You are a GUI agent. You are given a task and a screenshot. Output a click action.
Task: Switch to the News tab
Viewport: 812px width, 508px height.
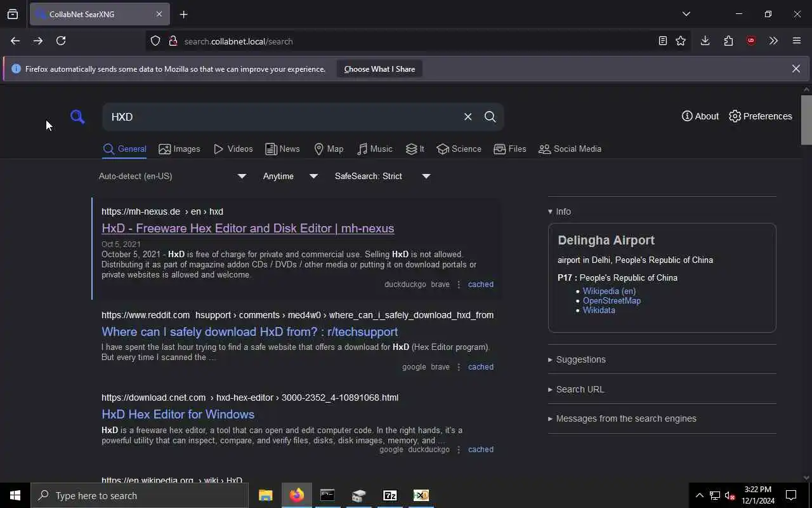pyautogui.click(x=282, y=149)
